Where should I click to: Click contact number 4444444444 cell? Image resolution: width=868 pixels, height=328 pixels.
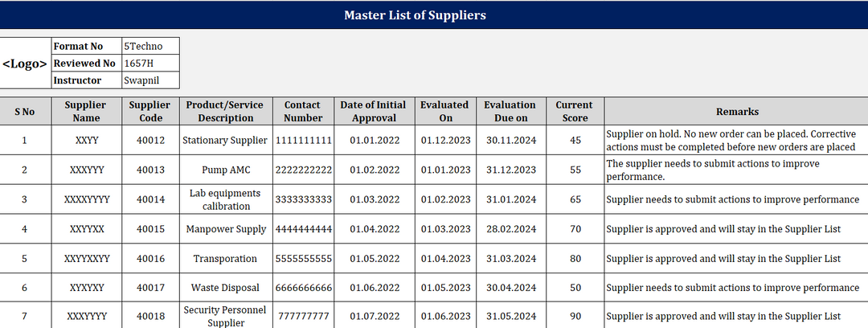click(x=302, y=229)
